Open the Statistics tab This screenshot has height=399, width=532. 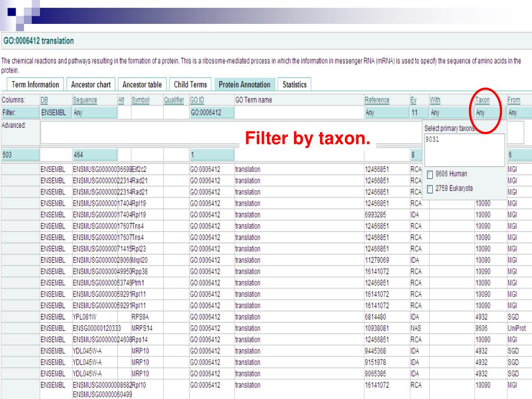tap(295, 85)
